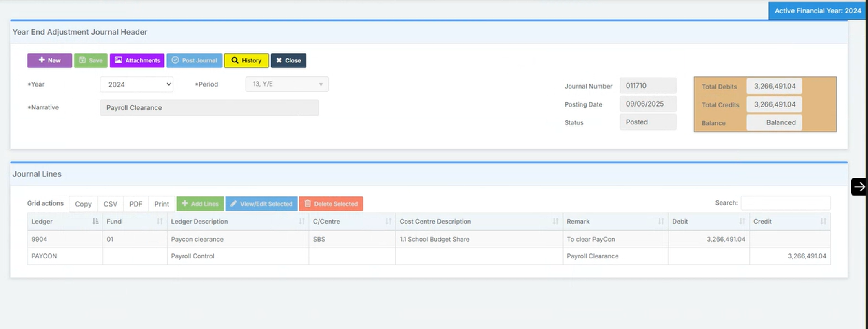
Task: Sort the Debit column via arrows icon
Action: pos(742,221)
